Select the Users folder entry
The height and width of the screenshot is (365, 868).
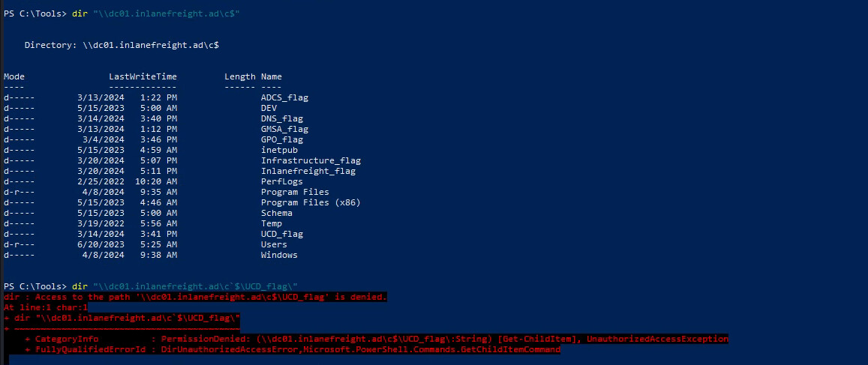(274, 244)
